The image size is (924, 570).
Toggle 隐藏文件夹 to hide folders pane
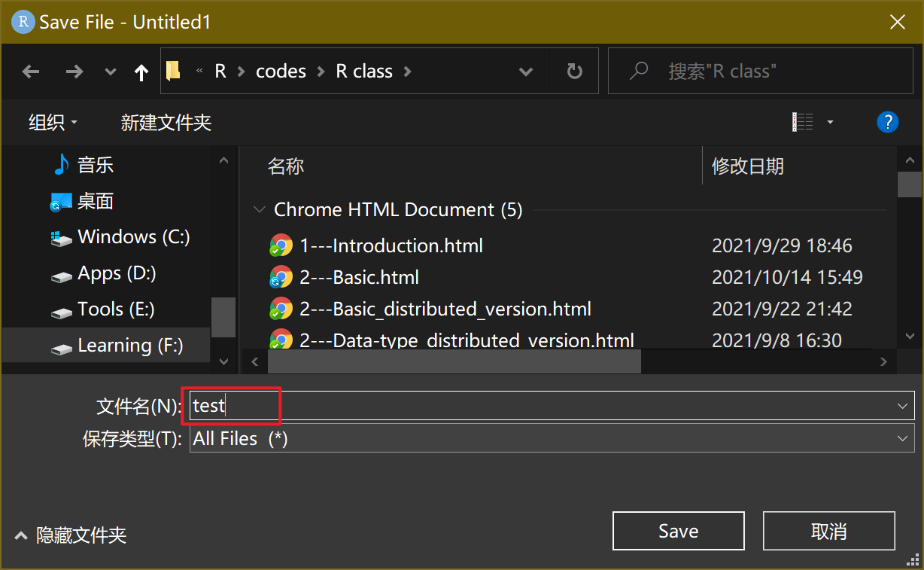71,535
